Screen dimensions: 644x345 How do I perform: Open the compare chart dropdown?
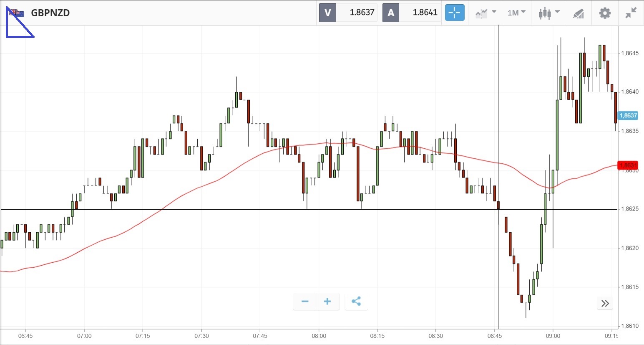coord(486,13)
